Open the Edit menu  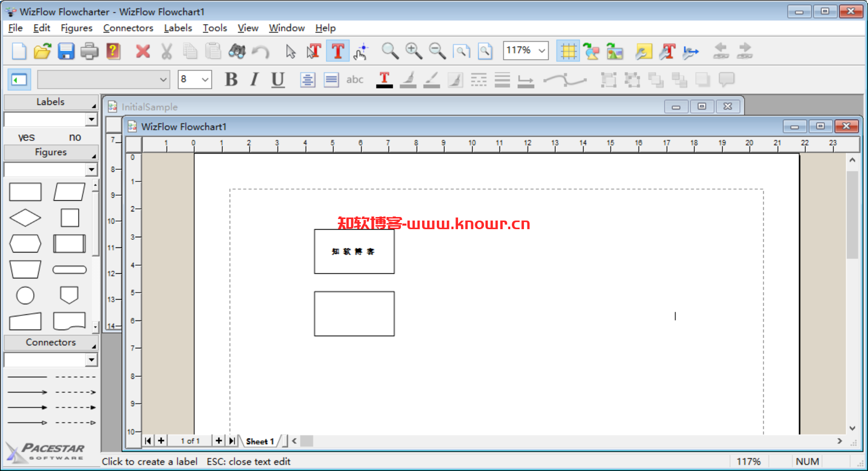[x=42, y=28]
